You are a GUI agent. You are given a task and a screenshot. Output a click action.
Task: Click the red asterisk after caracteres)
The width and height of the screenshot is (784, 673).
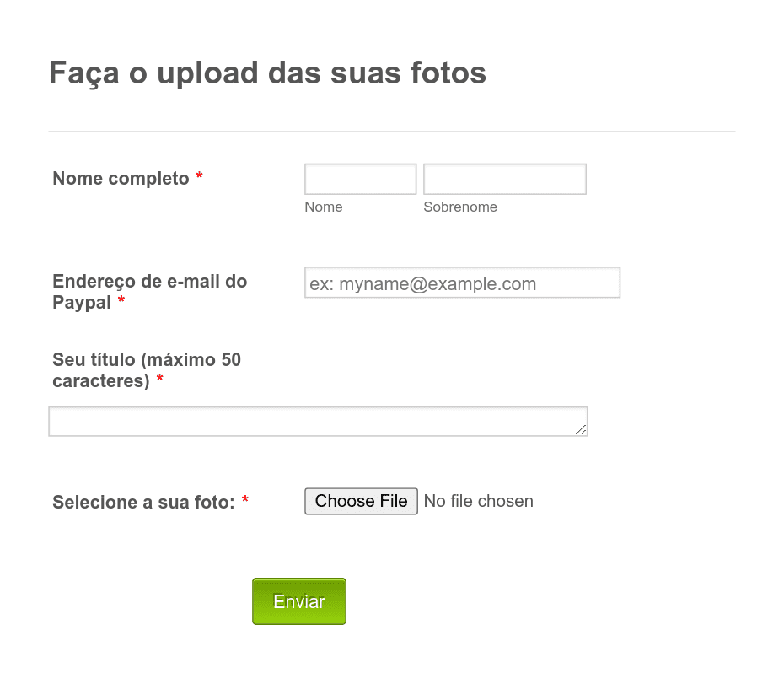point(159,379)
